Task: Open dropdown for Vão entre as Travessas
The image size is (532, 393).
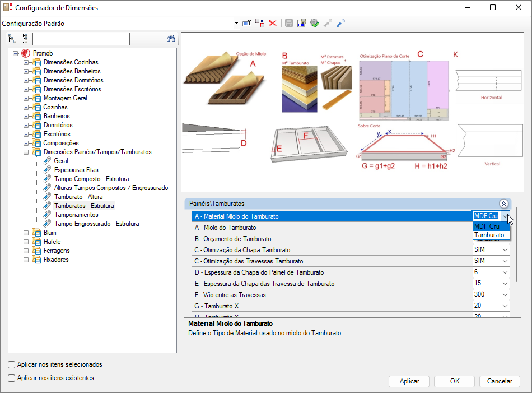Action: pyautogui.click(x=505, y=295)
